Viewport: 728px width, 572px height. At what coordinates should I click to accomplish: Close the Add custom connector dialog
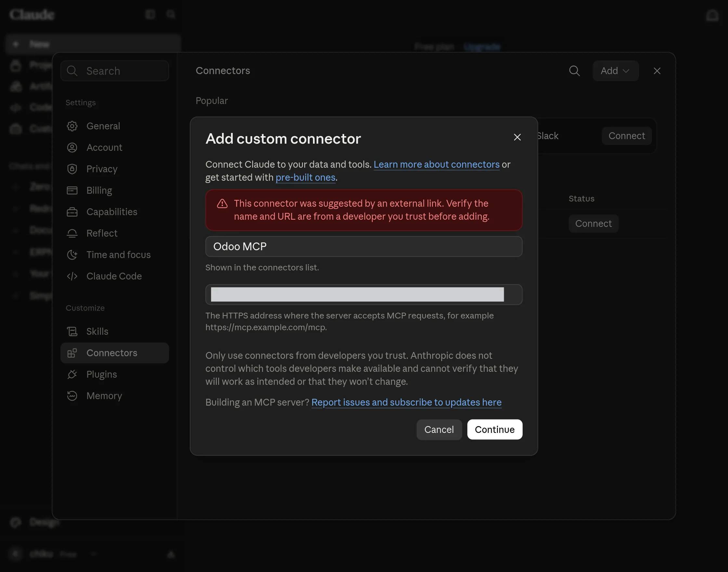pos(517,137)
